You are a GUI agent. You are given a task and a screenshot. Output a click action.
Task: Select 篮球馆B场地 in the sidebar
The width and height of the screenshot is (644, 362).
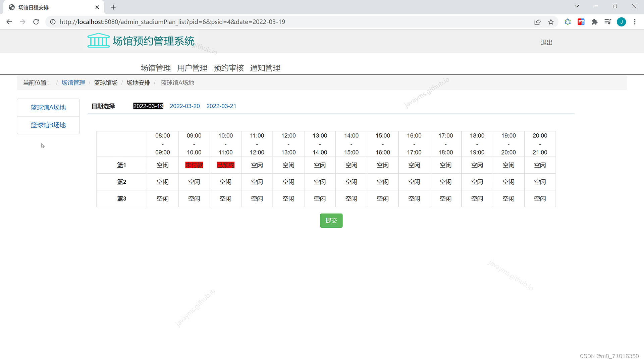tap(48, 125)
